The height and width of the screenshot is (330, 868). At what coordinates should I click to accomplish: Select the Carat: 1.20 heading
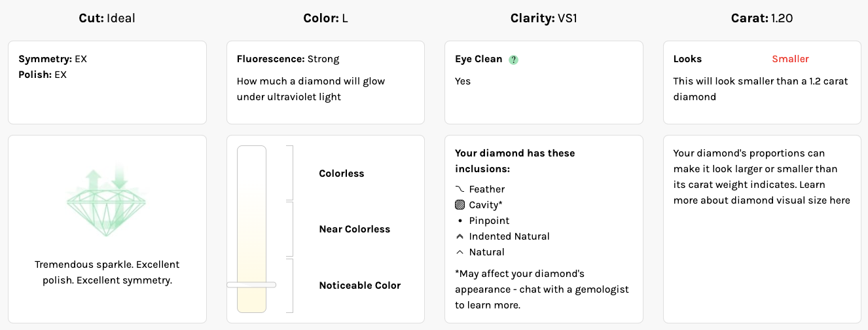click(x=762, y=18)
